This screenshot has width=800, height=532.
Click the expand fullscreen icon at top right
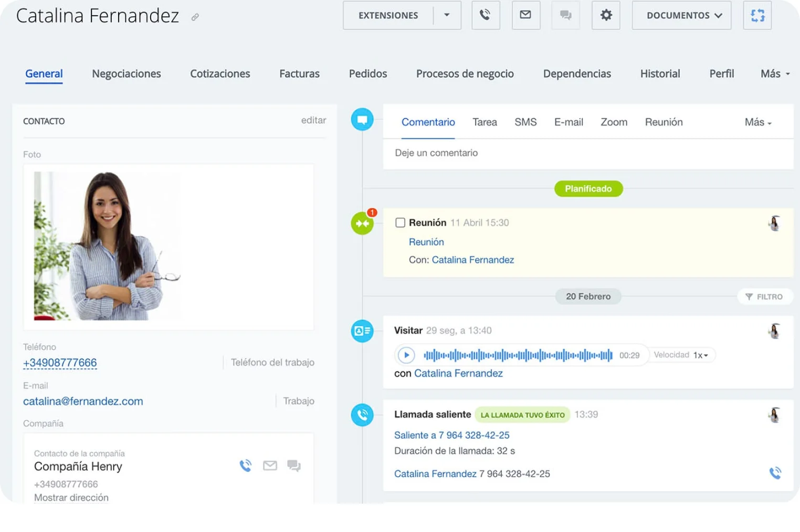pos(757,15)
